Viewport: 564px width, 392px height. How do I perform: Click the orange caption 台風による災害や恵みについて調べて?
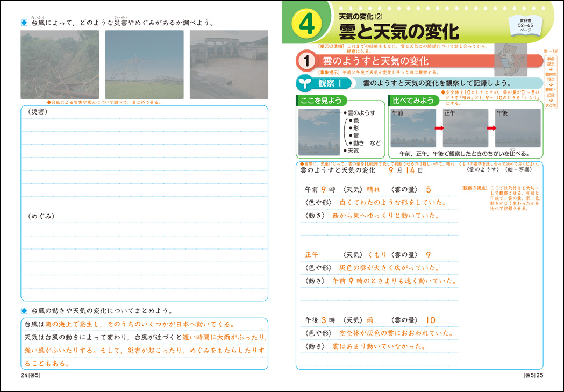tap(104, 102)
